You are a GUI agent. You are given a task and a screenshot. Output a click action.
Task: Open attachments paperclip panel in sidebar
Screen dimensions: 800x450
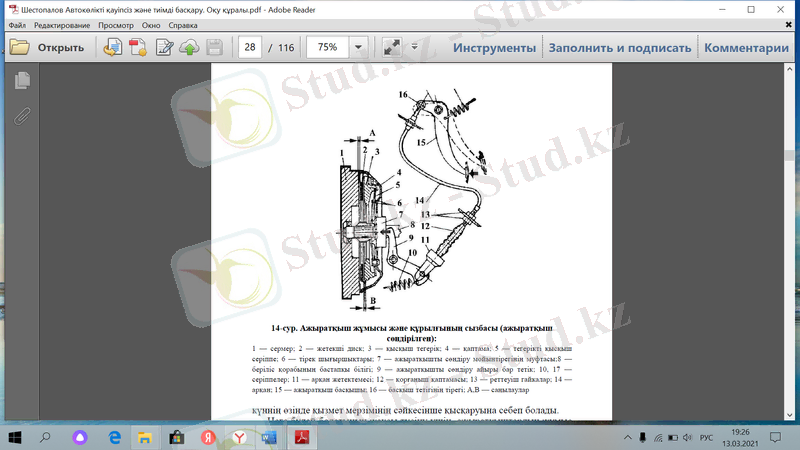click(22, 115)
